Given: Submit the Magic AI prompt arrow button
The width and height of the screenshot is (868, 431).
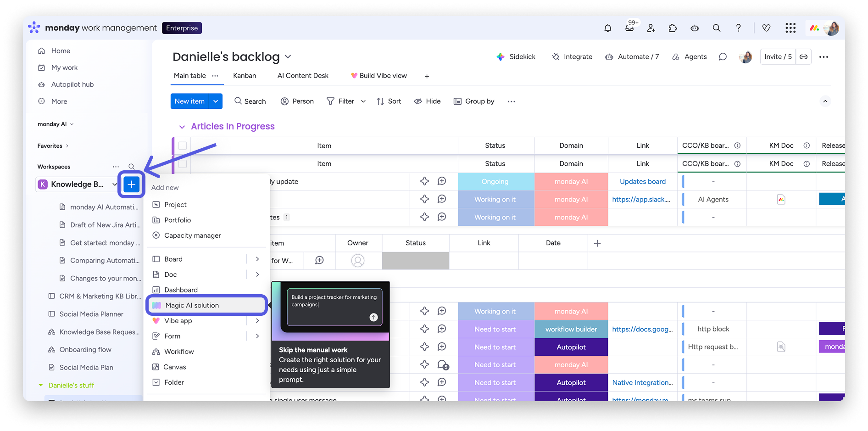Looking at the screenshot, I should coord(373,317).
